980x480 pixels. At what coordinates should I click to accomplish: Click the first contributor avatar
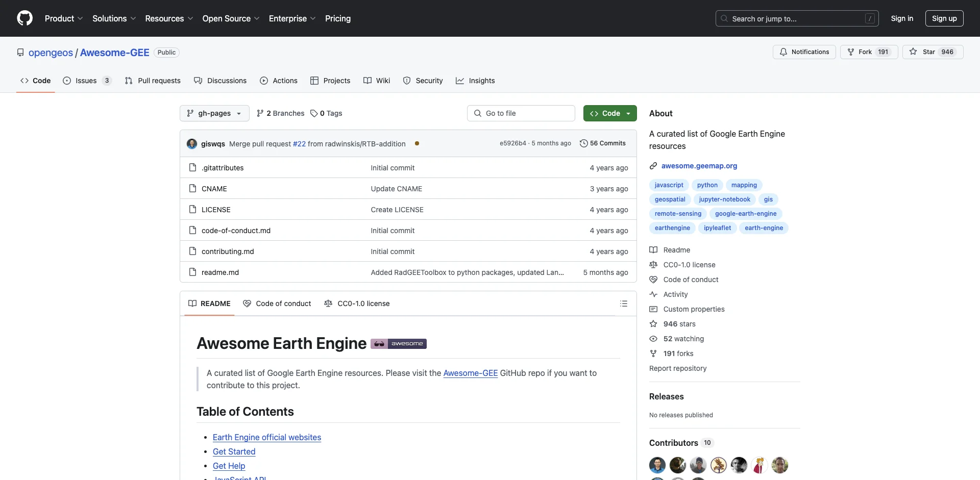coord(657,465)
